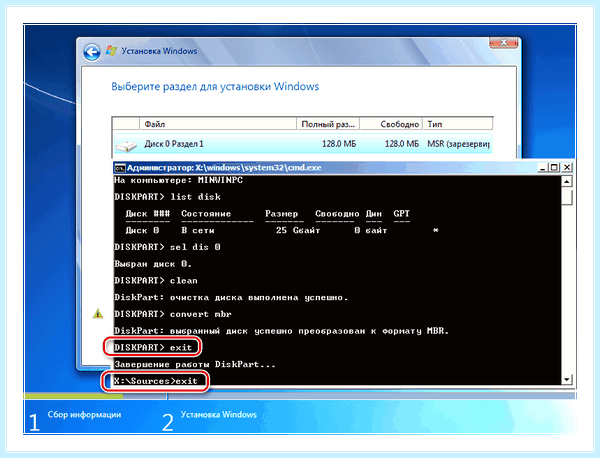Click the 'DISKPART> exit' command line

(153, 347)
